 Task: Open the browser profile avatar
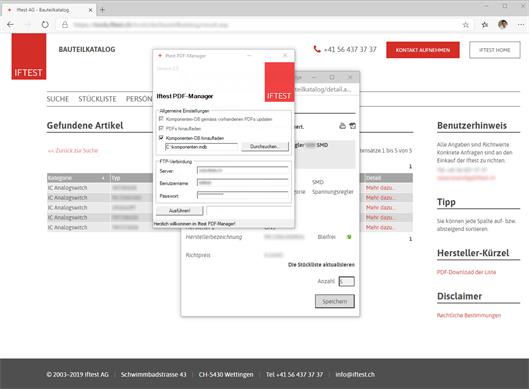tap(503, 24)
